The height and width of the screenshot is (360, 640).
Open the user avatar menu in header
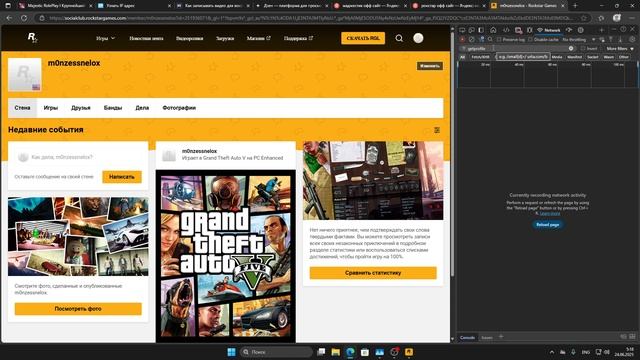pos(418,38)
